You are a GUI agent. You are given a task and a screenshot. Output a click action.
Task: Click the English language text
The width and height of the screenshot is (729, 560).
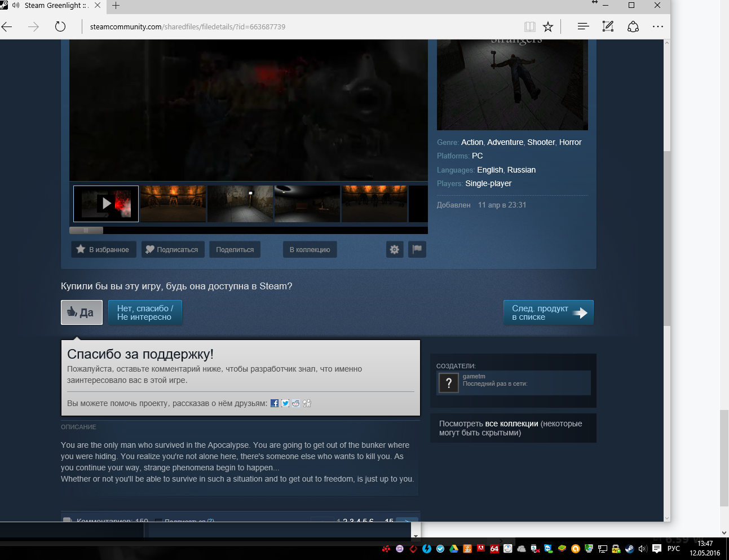(x=490, y=170)
